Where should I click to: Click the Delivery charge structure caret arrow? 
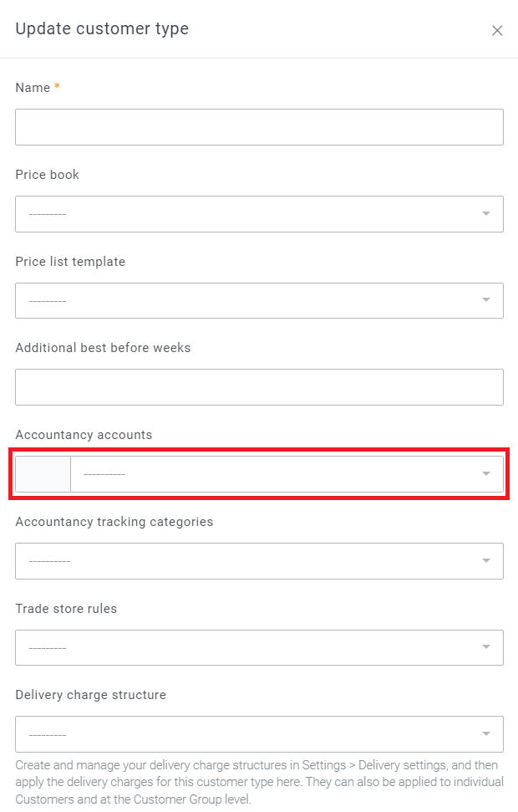tap(486, 734)
